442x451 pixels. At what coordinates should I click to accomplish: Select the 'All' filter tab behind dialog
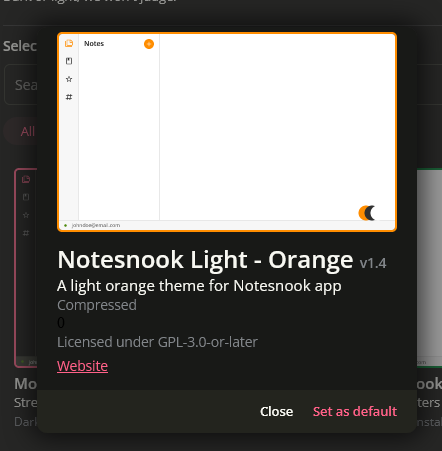point(21,131)
